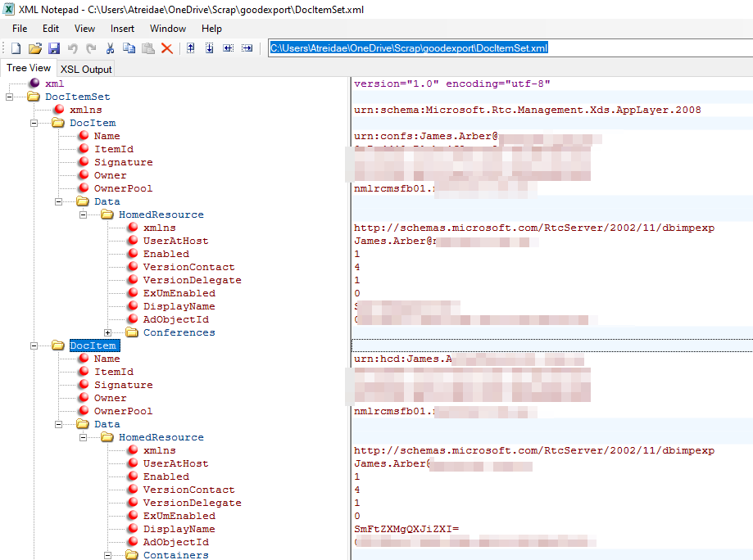Screen dimensions: 753x560
Task: Nudge the selected node left
Action: 228,48
